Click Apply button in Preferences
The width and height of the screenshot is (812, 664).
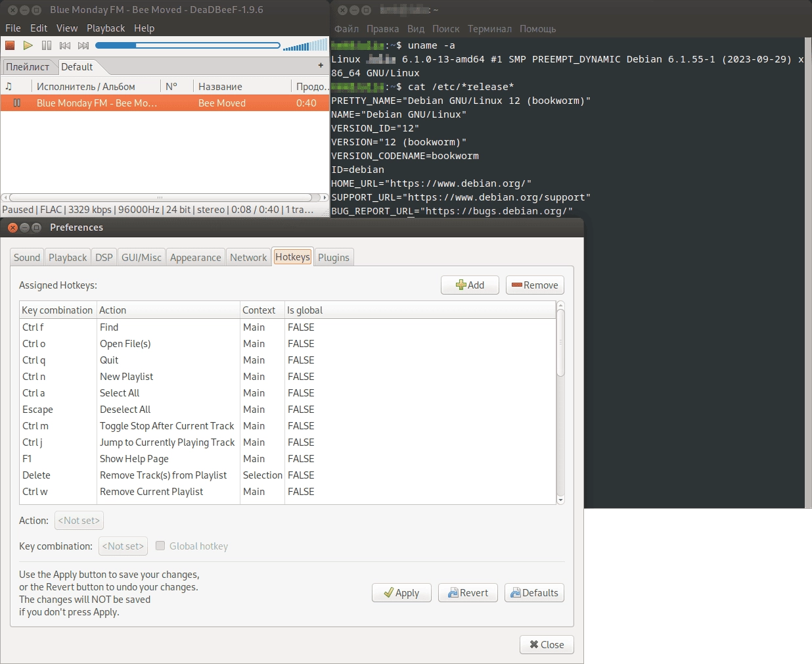tap(401, 593)
